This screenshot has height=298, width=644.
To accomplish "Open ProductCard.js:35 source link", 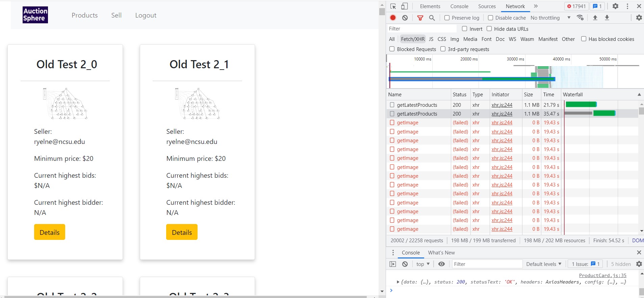I will click(x=602, y=275).
